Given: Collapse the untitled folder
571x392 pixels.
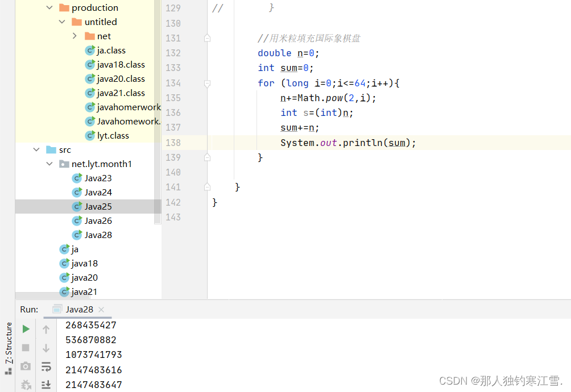Looking at the screenshot, I should pyautogui.click(x=62, y=22).
